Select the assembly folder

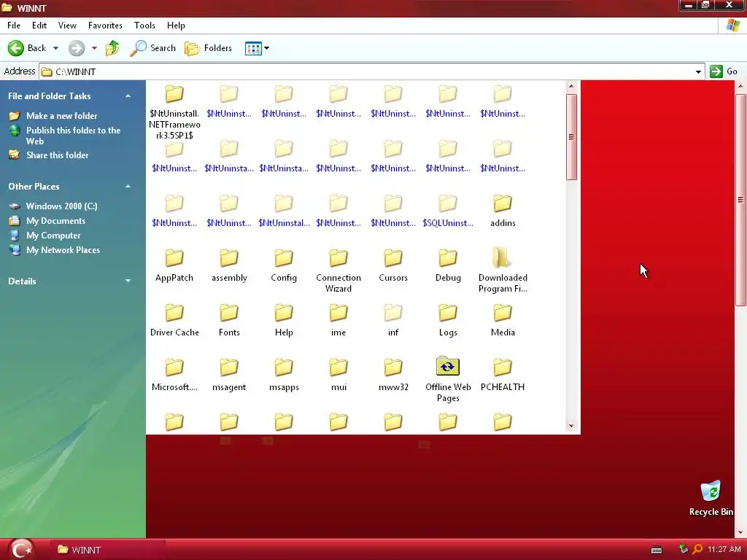tap(229, 265)
